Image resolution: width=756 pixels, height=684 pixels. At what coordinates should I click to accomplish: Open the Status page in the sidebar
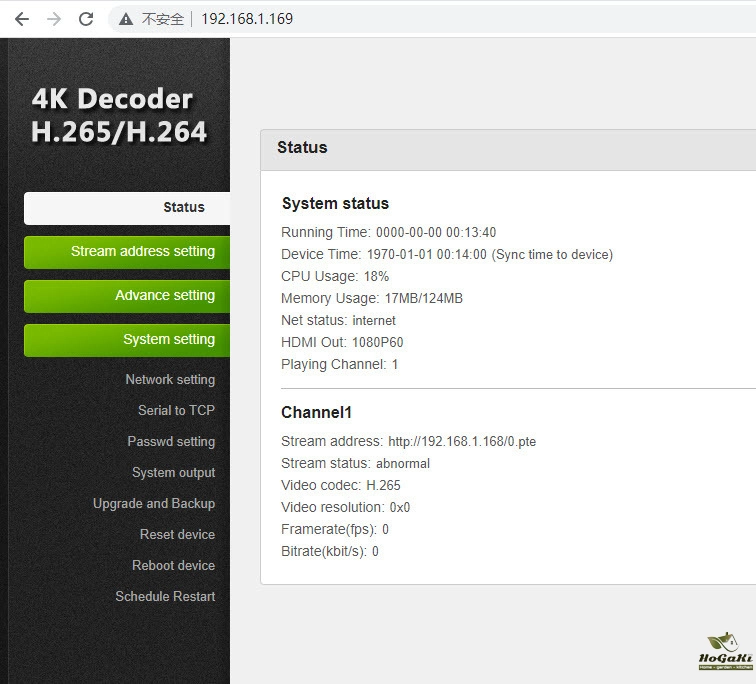click(x=127, y=207)
